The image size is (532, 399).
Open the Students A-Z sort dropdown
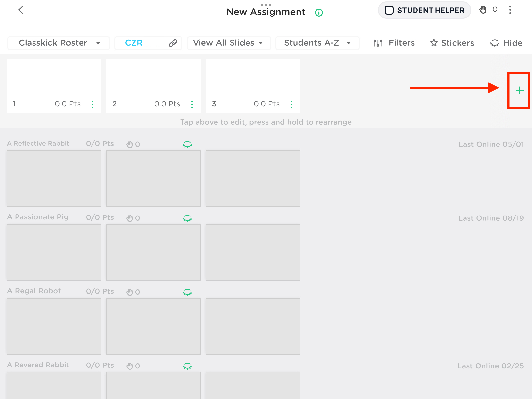(317, 43)
